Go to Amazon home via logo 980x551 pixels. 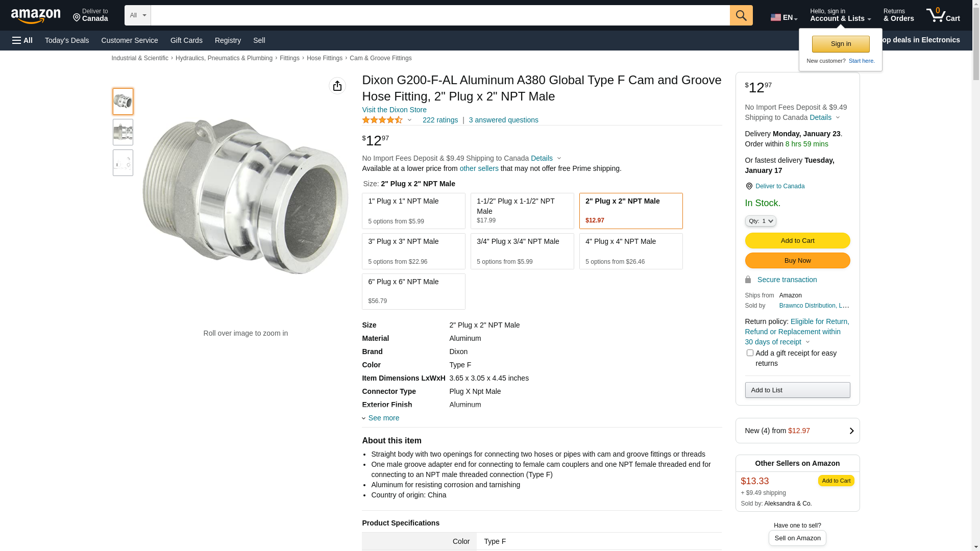36,16
